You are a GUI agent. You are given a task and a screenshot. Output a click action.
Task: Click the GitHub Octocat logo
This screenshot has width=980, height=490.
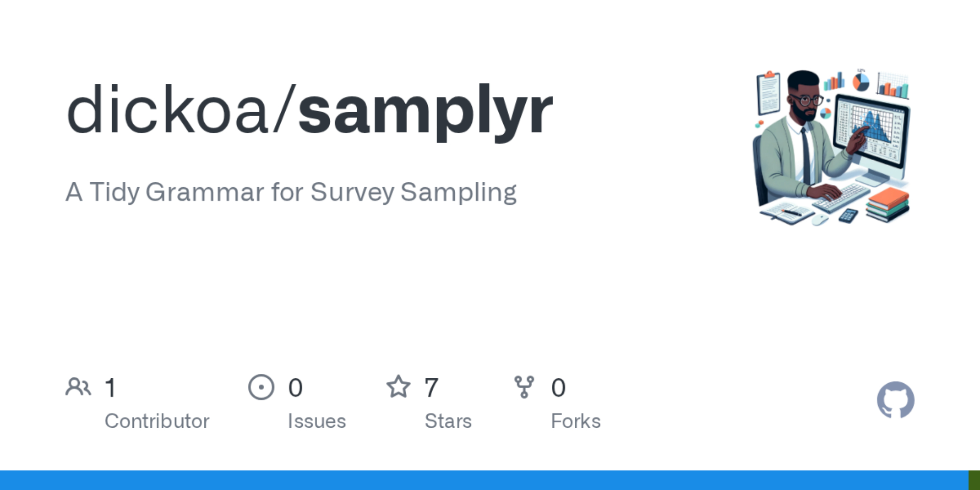[x=895, y=400]
